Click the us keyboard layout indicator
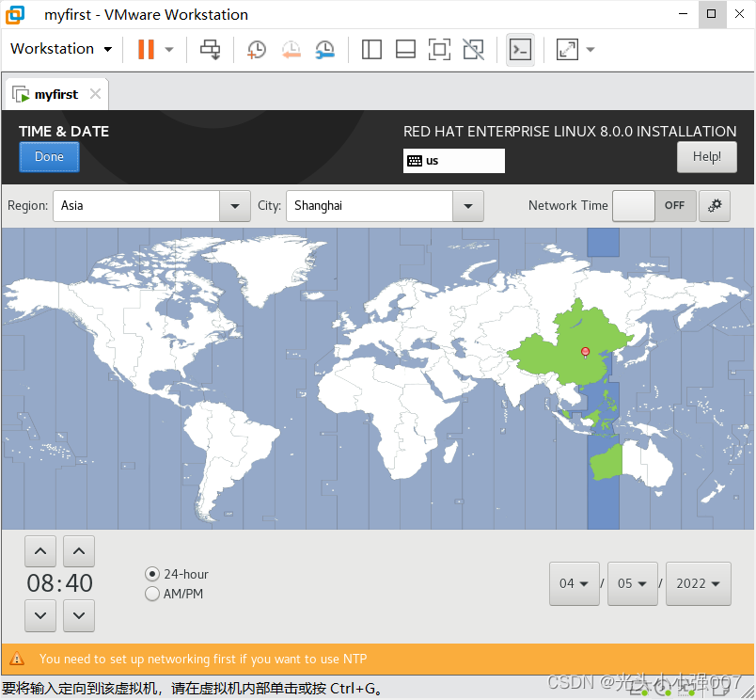 454,161
